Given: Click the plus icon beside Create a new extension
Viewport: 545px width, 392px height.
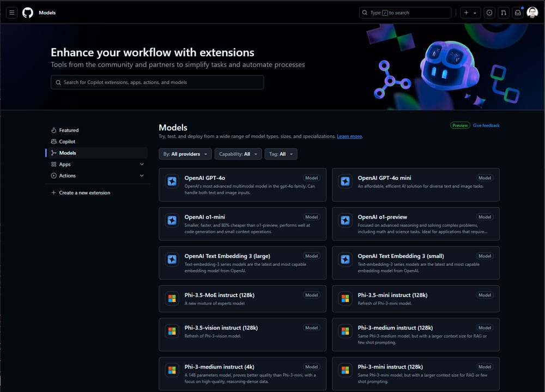Looking at the screenshot, I should point(53,192).
